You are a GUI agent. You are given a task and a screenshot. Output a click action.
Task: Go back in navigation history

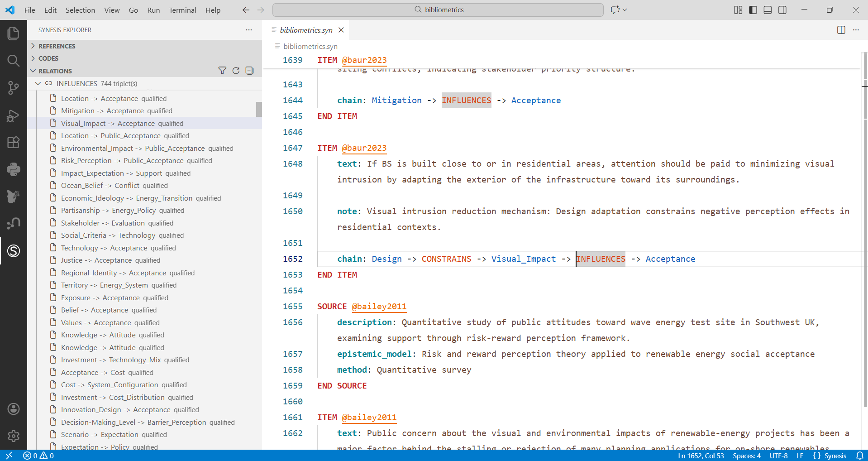click(x=246, y=10)
